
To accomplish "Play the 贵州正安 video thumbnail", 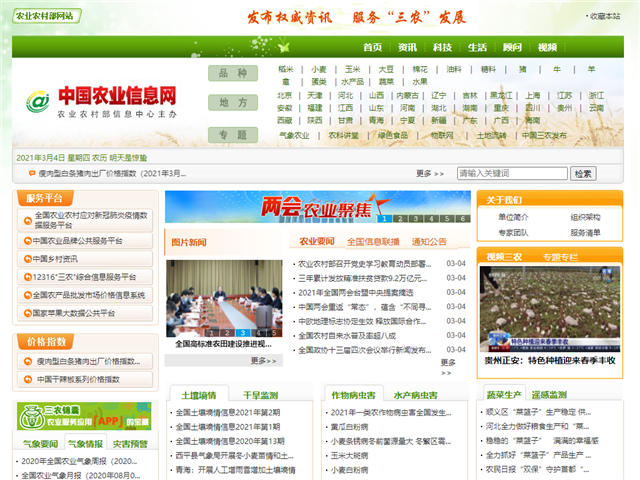I will pos(550,309).
